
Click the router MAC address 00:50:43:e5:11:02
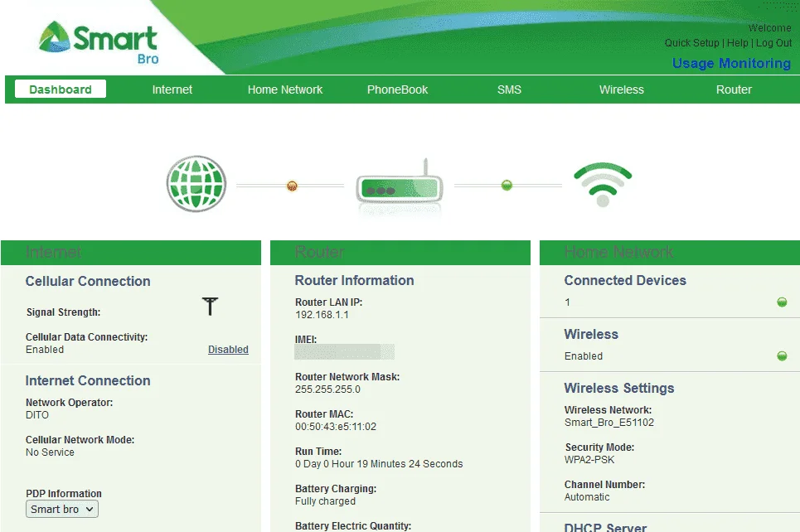335,427
